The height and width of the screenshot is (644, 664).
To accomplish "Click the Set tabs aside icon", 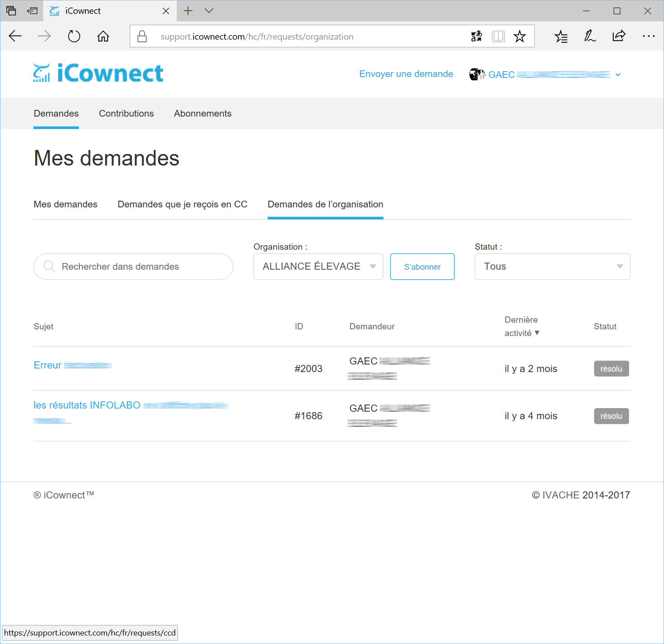I will coord(33,11).
